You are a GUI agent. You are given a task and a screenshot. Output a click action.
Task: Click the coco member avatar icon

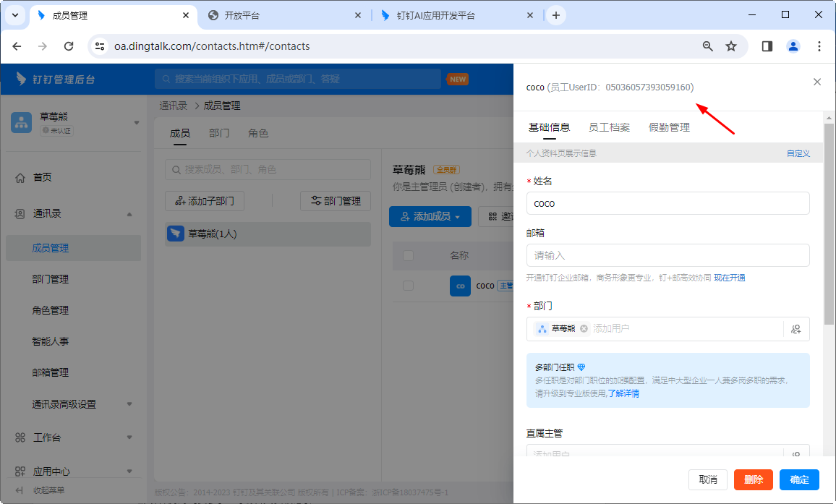tap(460, 286)
